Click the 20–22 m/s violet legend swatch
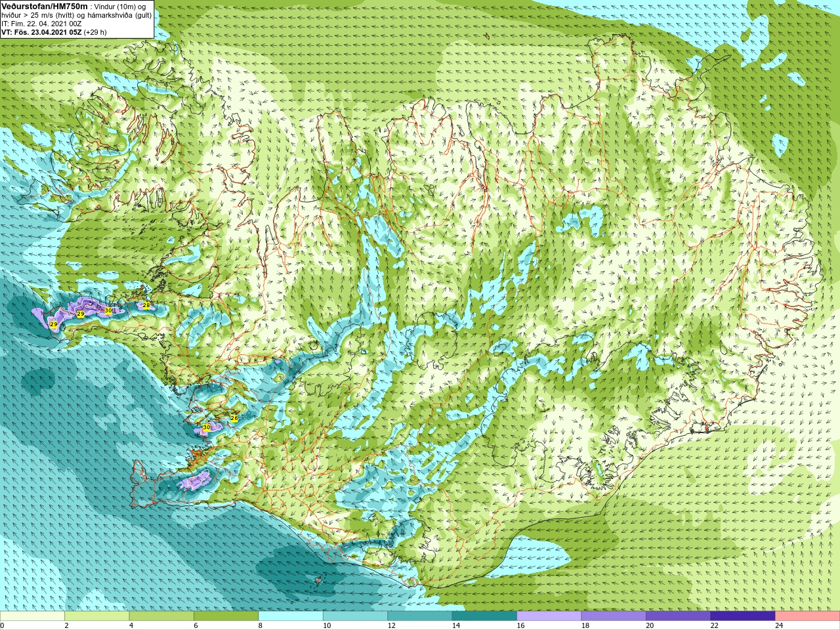Screen dimensions: 840x630 [679, 616]
